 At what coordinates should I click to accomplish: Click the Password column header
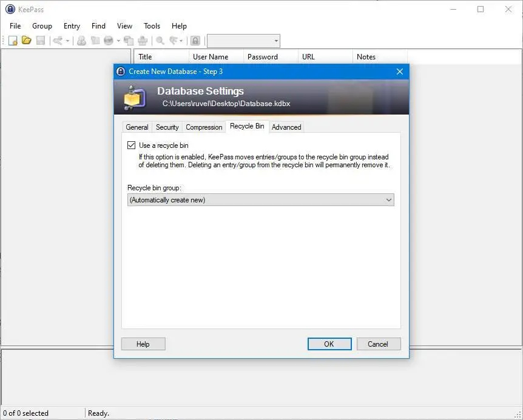(x=271, y=57)
